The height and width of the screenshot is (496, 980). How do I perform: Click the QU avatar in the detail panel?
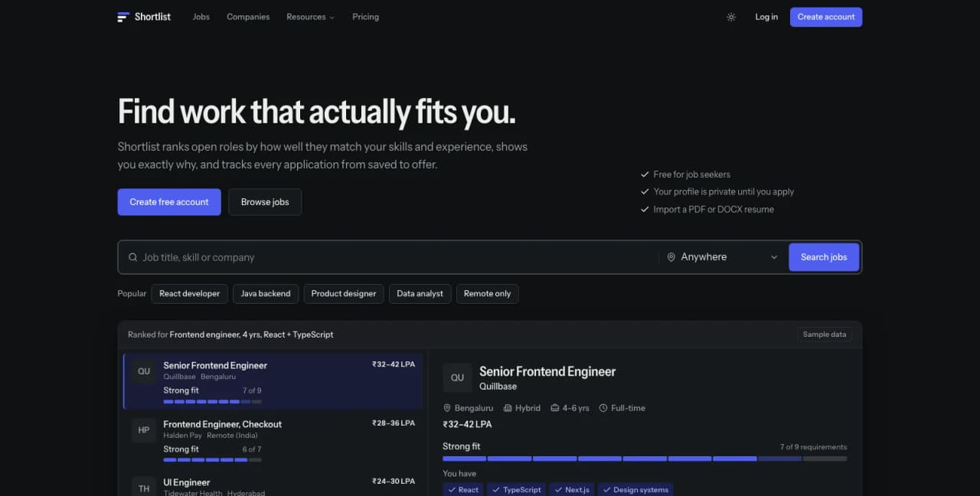click(x=457, y=377)
